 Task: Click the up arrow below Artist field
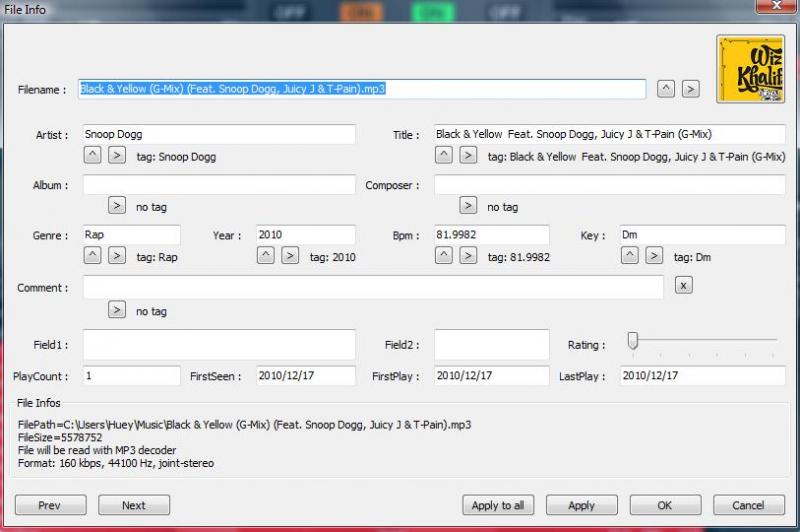[92, 155]
